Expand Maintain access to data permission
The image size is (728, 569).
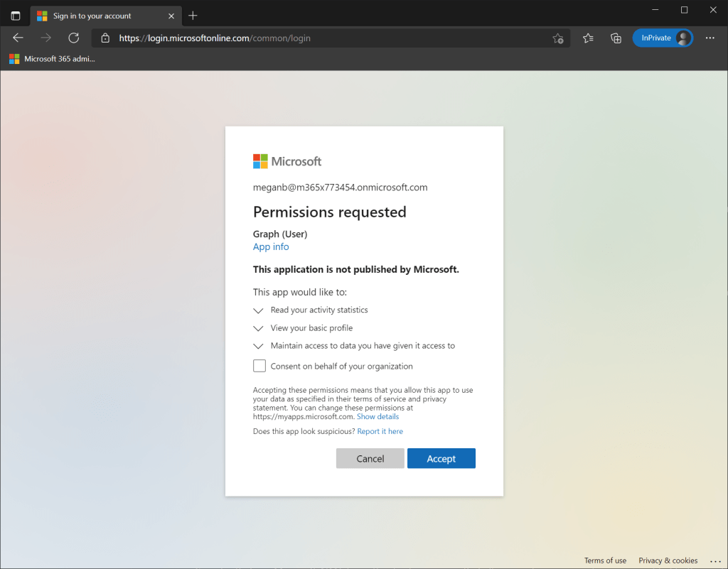[259, 346]
